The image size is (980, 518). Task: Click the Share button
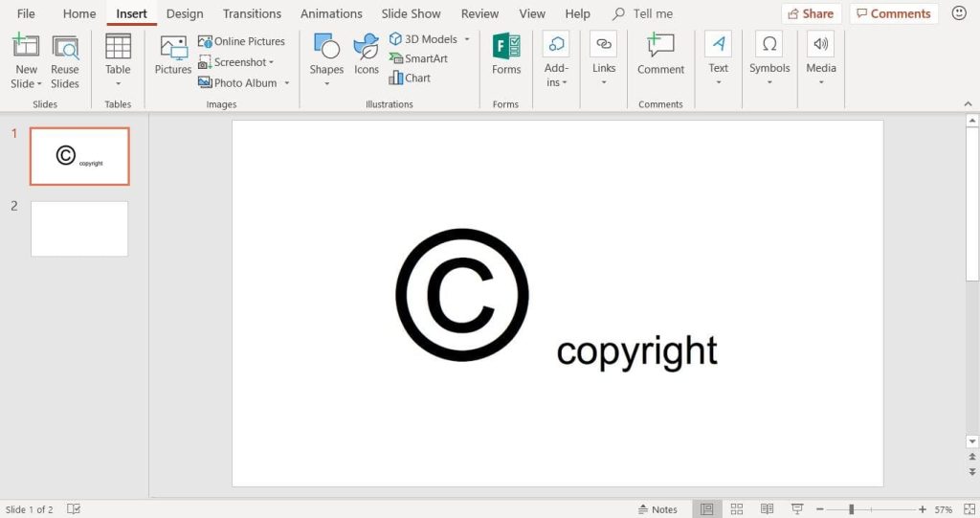pos(811,13)
